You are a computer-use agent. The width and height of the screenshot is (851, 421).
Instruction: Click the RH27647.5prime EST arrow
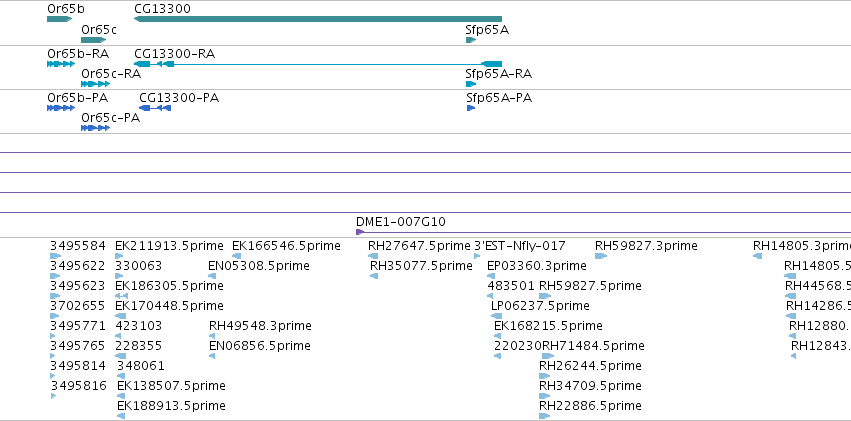pos(373,256)
